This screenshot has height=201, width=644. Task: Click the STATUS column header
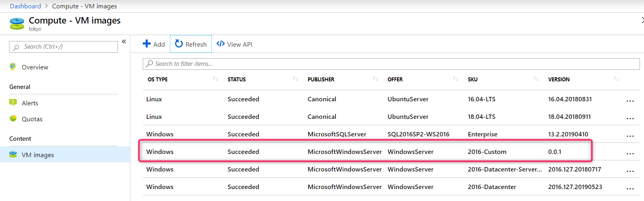coord(237,79)
